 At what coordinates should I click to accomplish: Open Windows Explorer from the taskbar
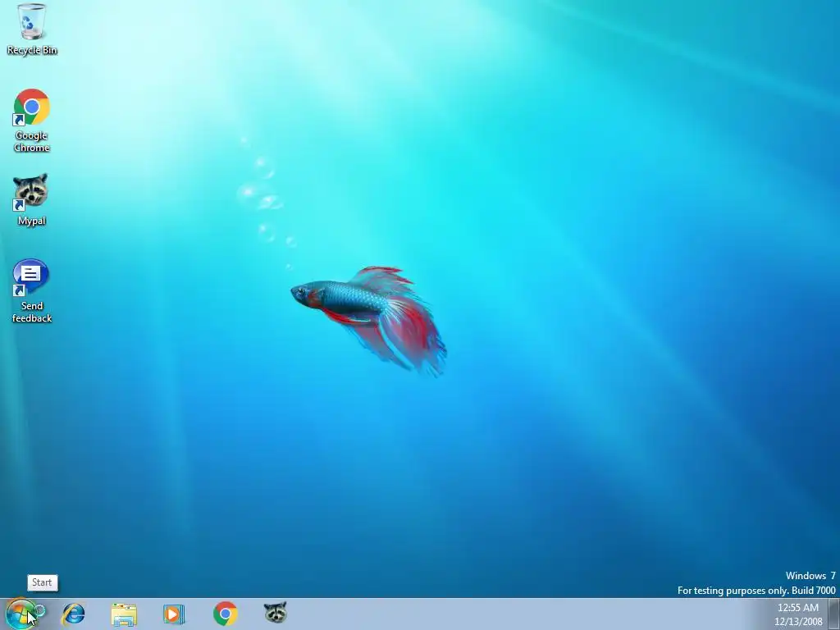(x=124, y=614)
